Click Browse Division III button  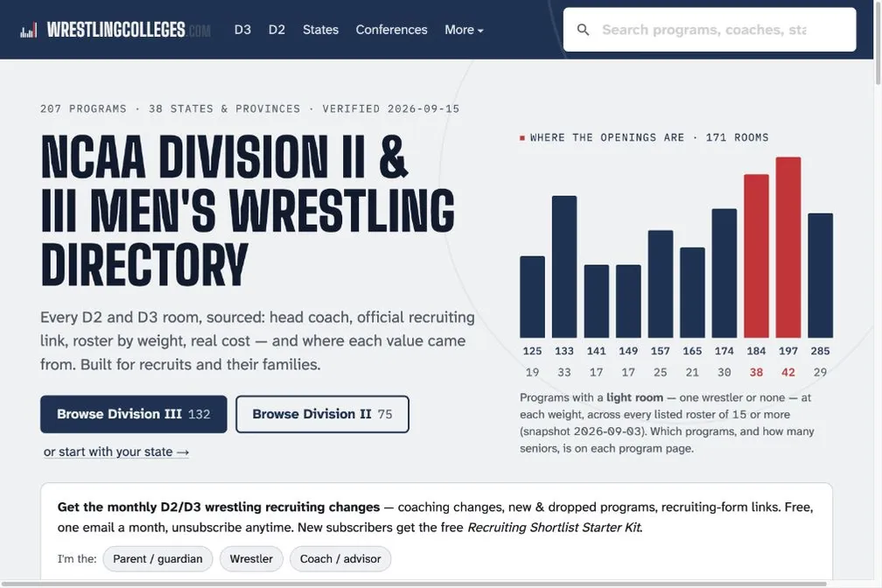point(133,414)
